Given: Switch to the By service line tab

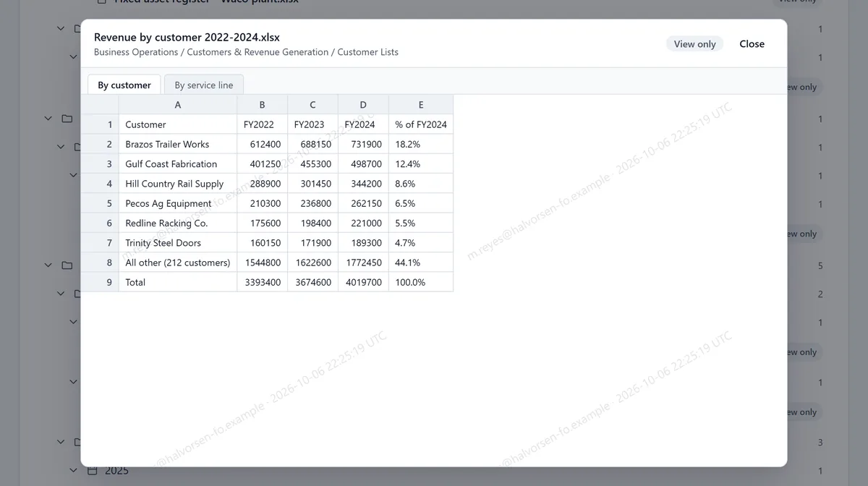Looking at the screenshot, I should pos(204,85).
